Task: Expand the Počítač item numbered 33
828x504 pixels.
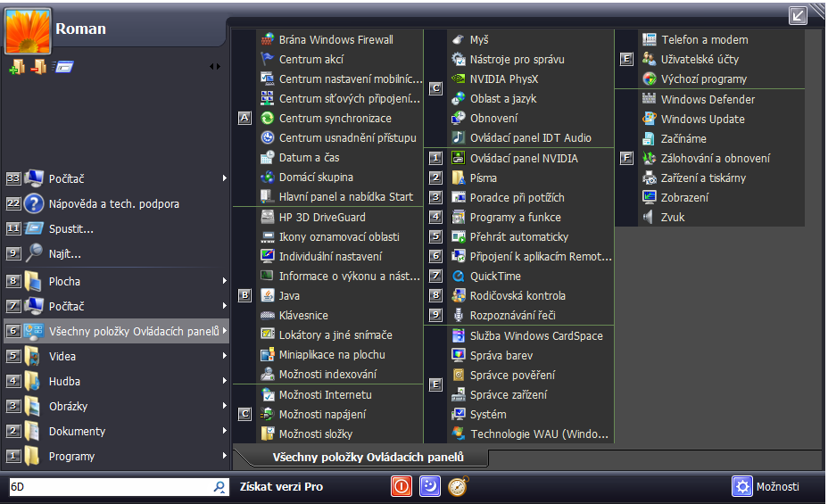Action: [x=225, y=178]
